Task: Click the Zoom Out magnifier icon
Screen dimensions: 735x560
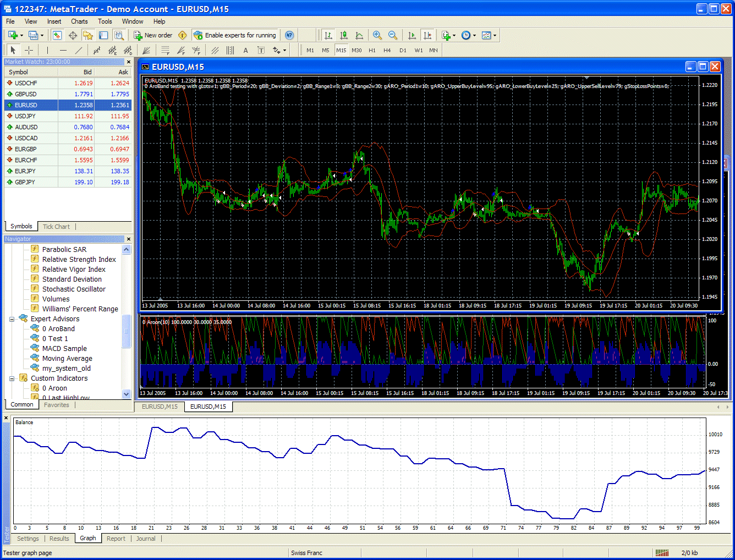Action: point(393,35)
